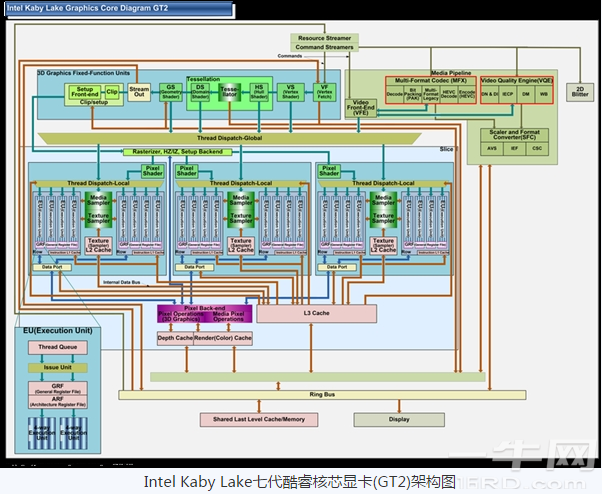Select the HEVC Decode cell

click(x=449, y=94)
